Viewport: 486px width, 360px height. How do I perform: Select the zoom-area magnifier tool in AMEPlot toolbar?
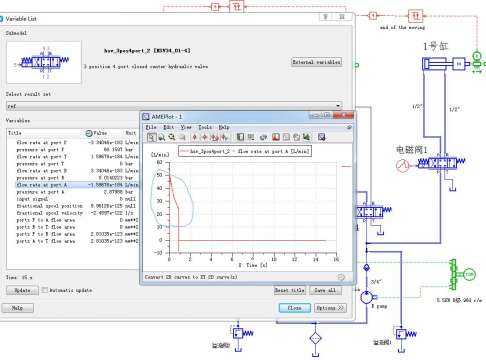pyautogui.click(x=151, y=137)
